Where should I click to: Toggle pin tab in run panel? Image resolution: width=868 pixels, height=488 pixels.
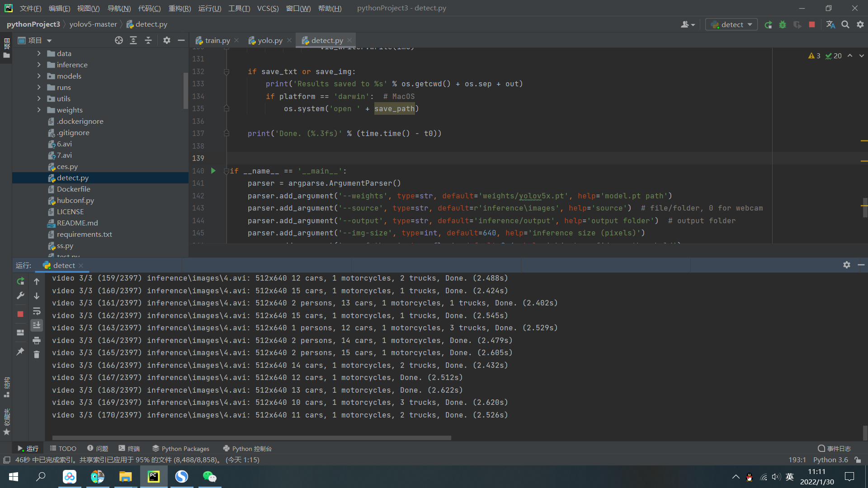20,351
